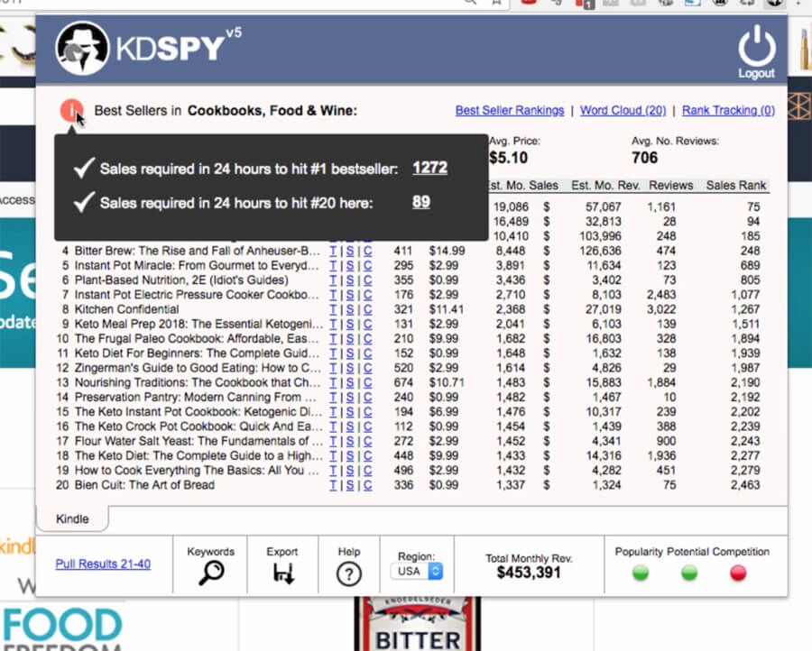The width and height of the screenshot is (812, 651).
Task: Select the title Bitter Brew: The Rise and Fall
Action: pos(198,251)
